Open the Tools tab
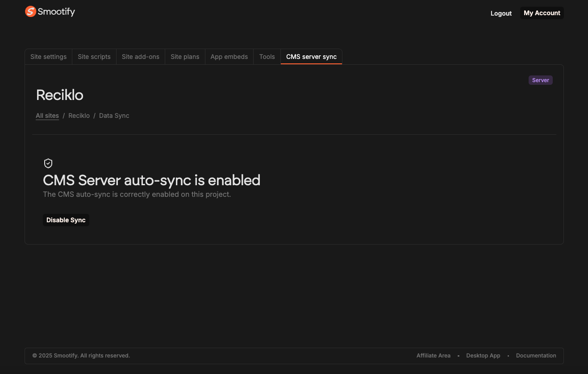This screenshot has height=374, width=588. point(267,57)
